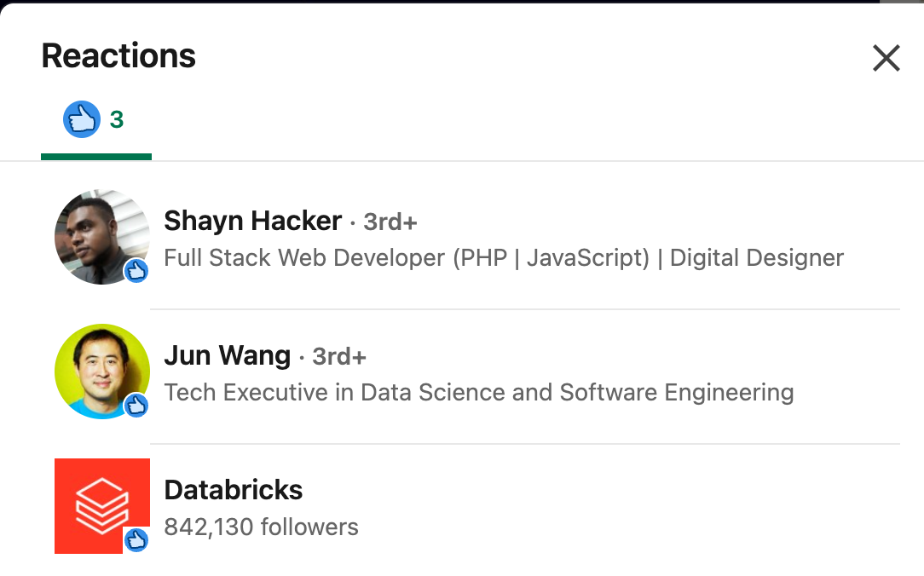Open Shayn Hacker's profile
This screenshot has height=576, width=924.
click(252, 221)
